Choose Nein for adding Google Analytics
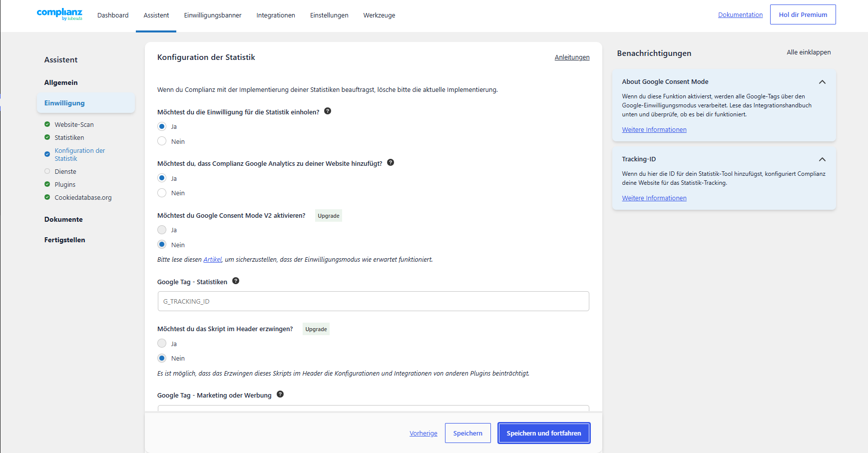Image resolution: width=868 pixels, height=453 pixels. click(x=162, y=193)
